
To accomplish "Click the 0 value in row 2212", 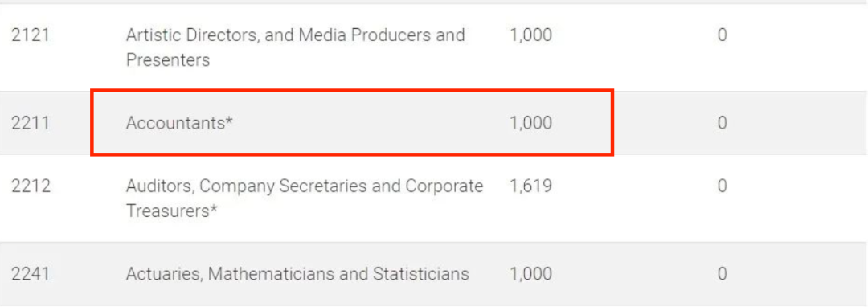I will coord(722,186).
